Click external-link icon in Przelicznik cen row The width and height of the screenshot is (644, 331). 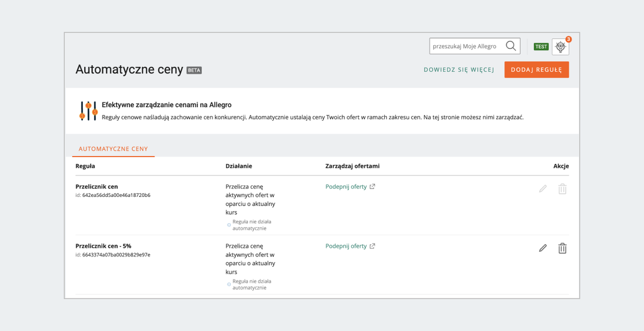(x=372, y=187)
